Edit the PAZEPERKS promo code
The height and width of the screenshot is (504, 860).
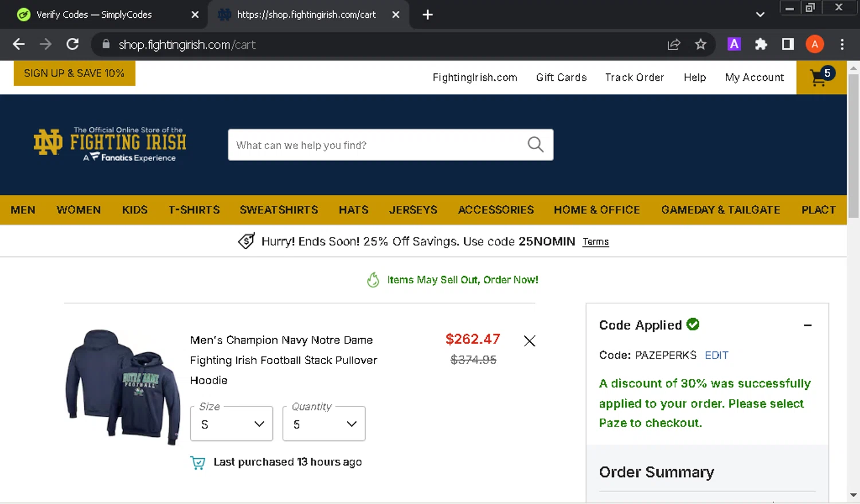click(x=717, y=355)
